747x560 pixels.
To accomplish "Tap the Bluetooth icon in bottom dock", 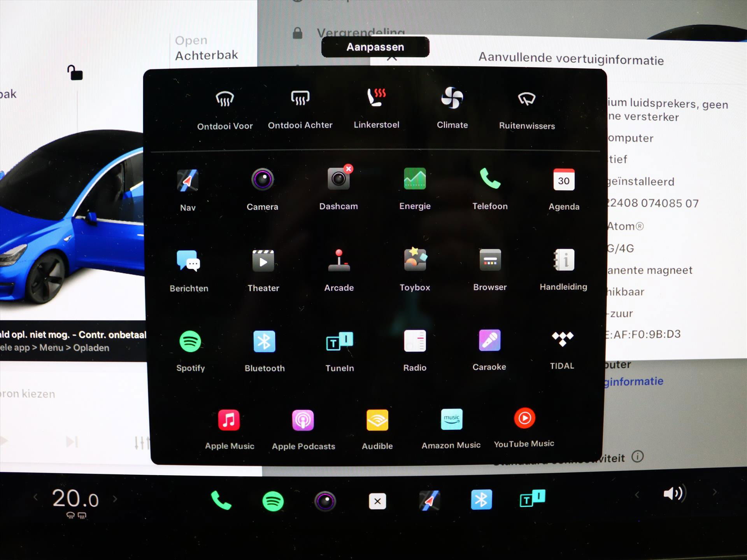I will coord(481,500).
